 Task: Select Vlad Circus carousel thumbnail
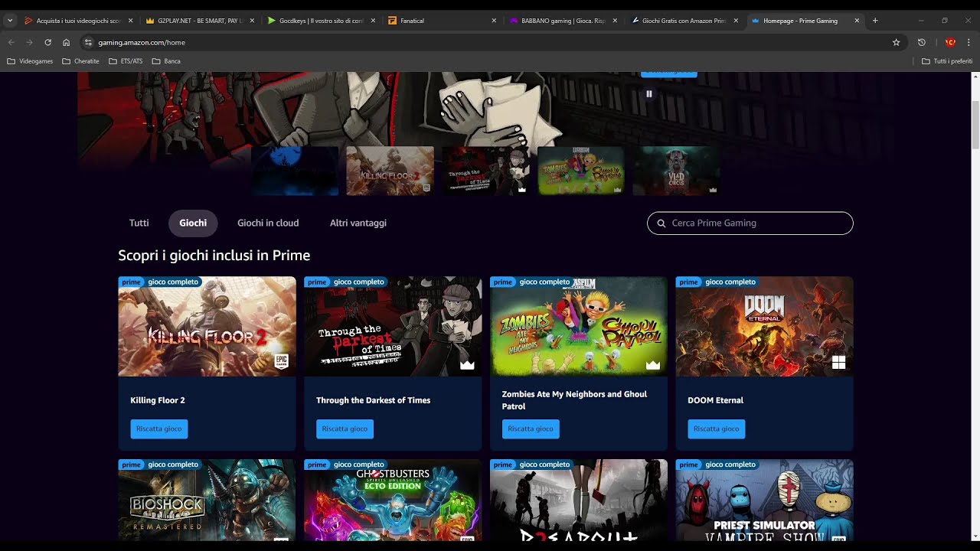[x=676, y=171]
